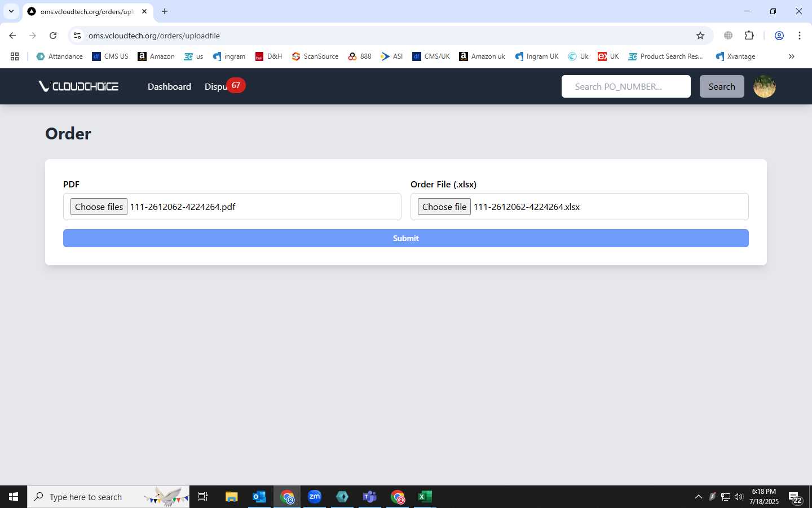Open the us bookmark
The width and height of the screenshot is (812, 508).
(x=193, y=56)
